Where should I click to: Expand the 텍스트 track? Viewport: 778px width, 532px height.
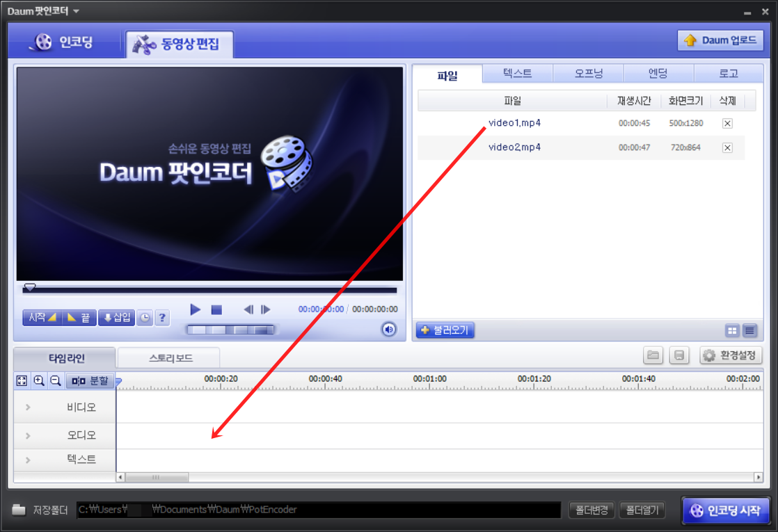(x=29, y=460)
